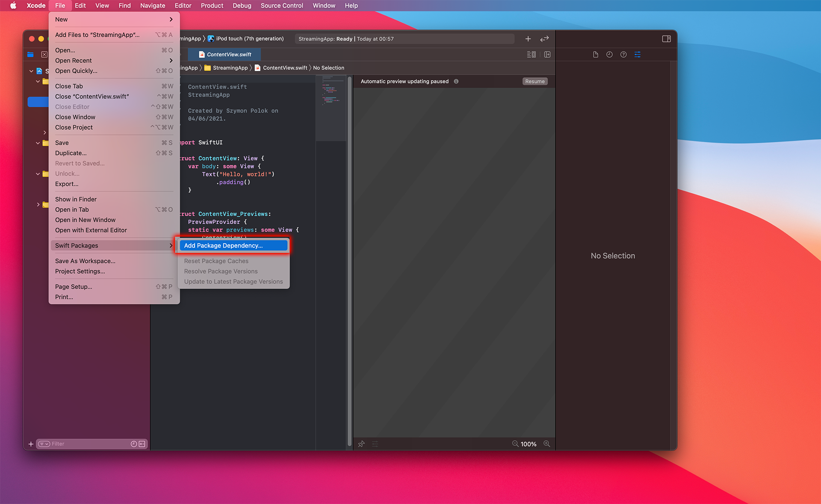This screenshot has width=821, height=504.
Task: Zoom out the preview canvas
Action: point(515,444)
